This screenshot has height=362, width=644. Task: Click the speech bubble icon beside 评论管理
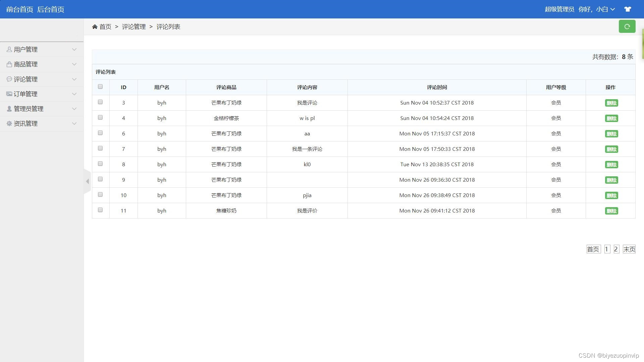click(x=9, y=79)
